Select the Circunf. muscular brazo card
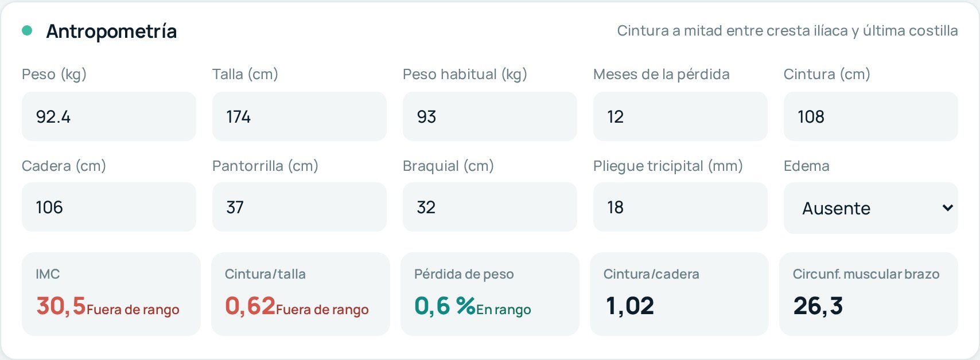The height and width of the screenshot is (360, 980). 869,294
